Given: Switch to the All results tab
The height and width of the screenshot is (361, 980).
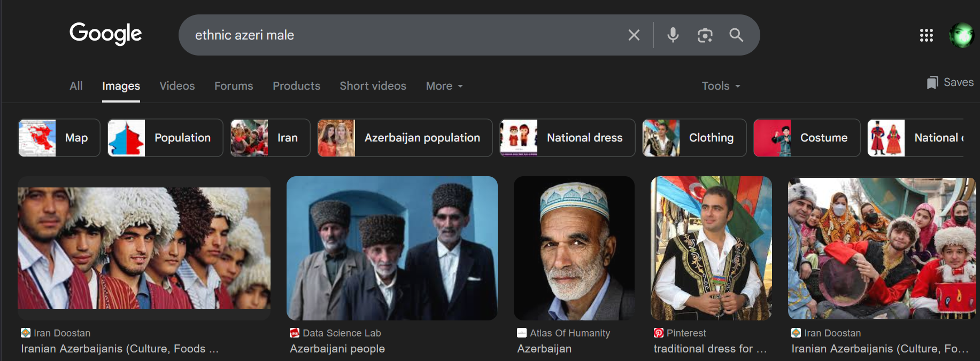Looking at the screenshot, I should 76,86.
